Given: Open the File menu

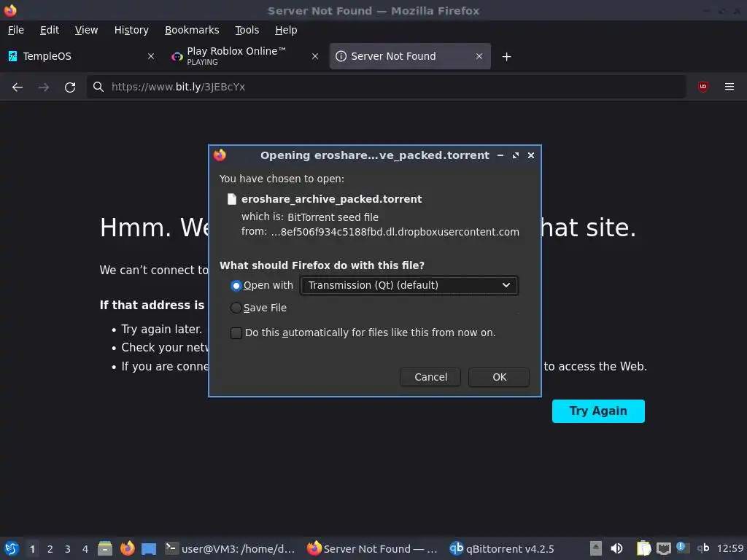Looking at the screenshot, I should pos(16,30).
